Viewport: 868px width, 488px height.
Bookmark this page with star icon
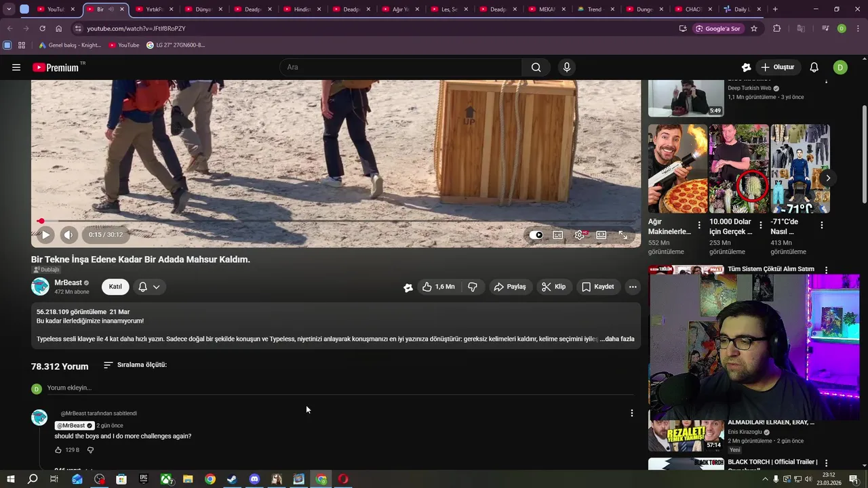753,28
